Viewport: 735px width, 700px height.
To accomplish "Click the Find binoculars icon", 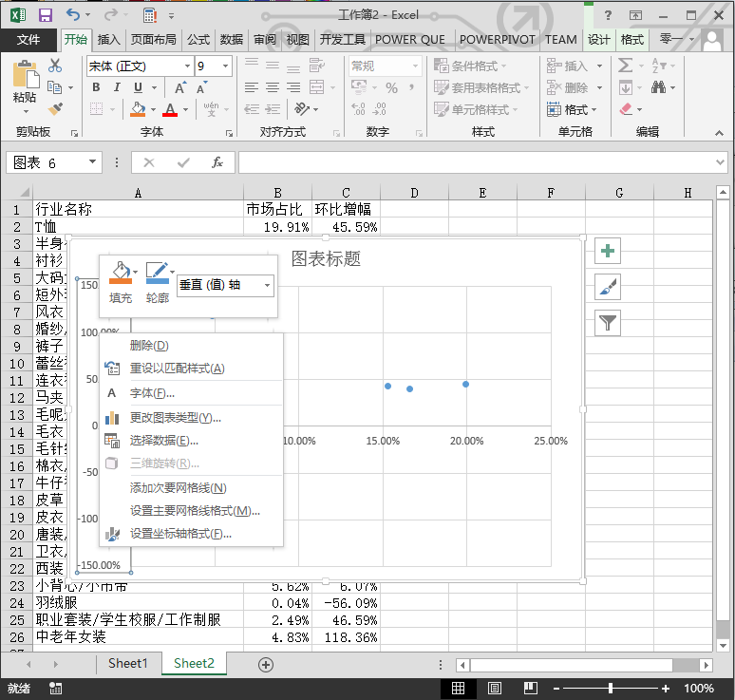I will (x=659, y=87).
